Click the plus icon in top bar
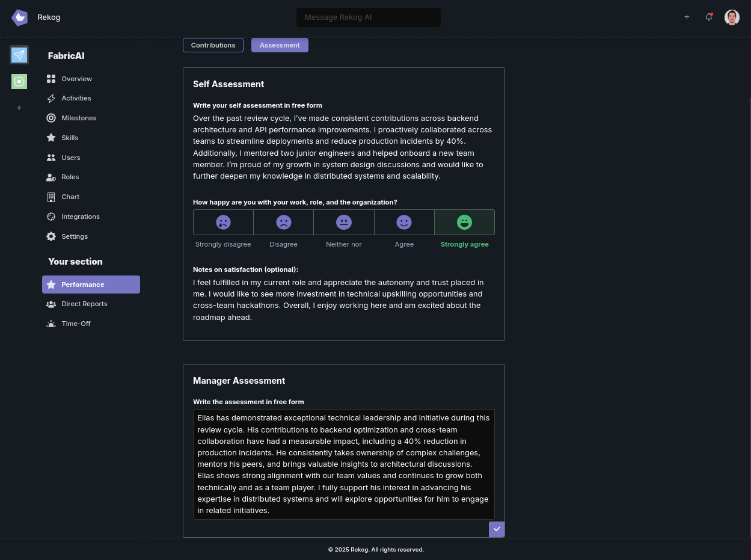 pyautogui.click(x=687, y=17)
